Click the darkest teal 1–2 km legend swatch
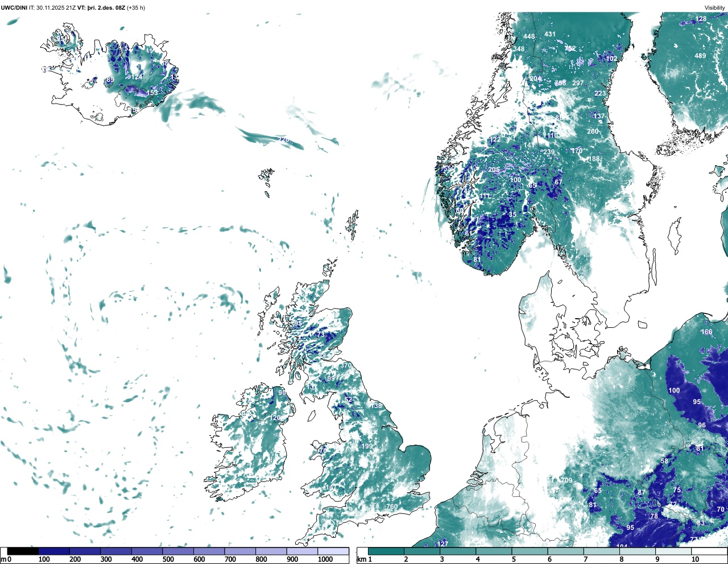 (x=386, y=551)
